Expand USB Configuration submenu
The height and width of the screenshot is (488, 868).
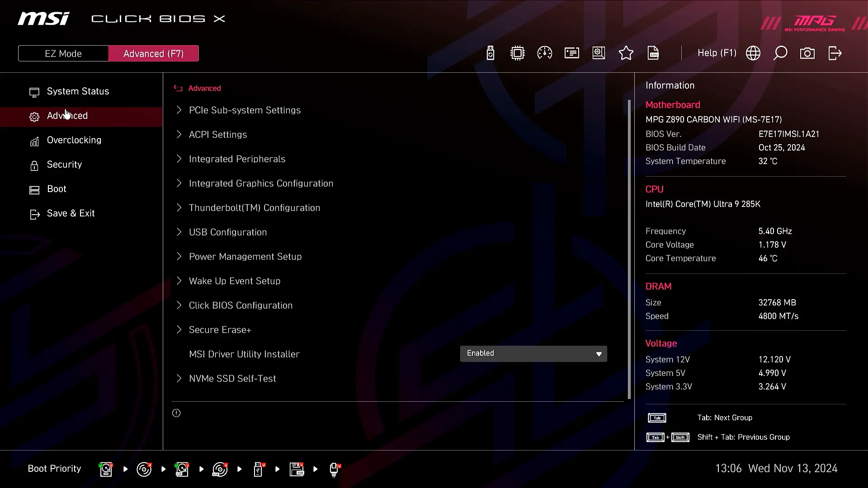(x=228, y=232)
